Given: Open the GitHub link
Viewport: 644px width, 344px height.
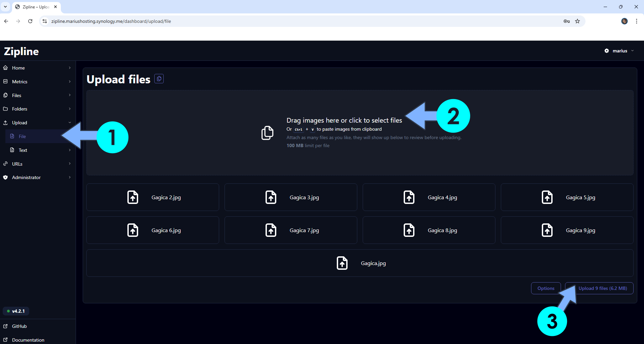Looking at the screenshot, I should 38,326.
